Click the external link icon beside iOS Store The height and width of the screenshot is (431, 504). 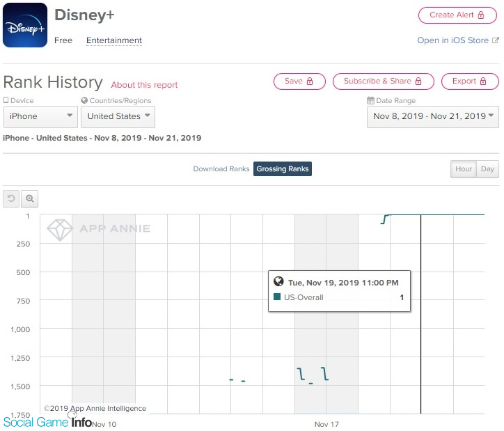496,40
